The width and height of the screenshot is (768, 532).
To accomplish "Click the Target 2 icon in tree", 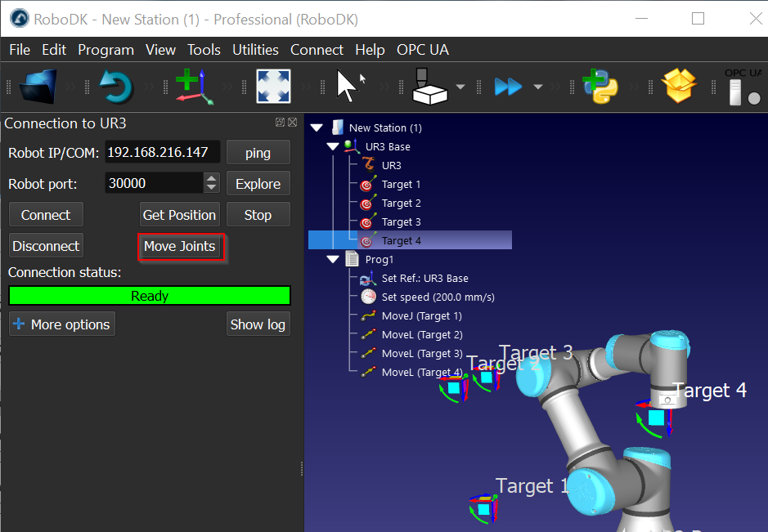I will pyautogui.click(x=368, y=203).
